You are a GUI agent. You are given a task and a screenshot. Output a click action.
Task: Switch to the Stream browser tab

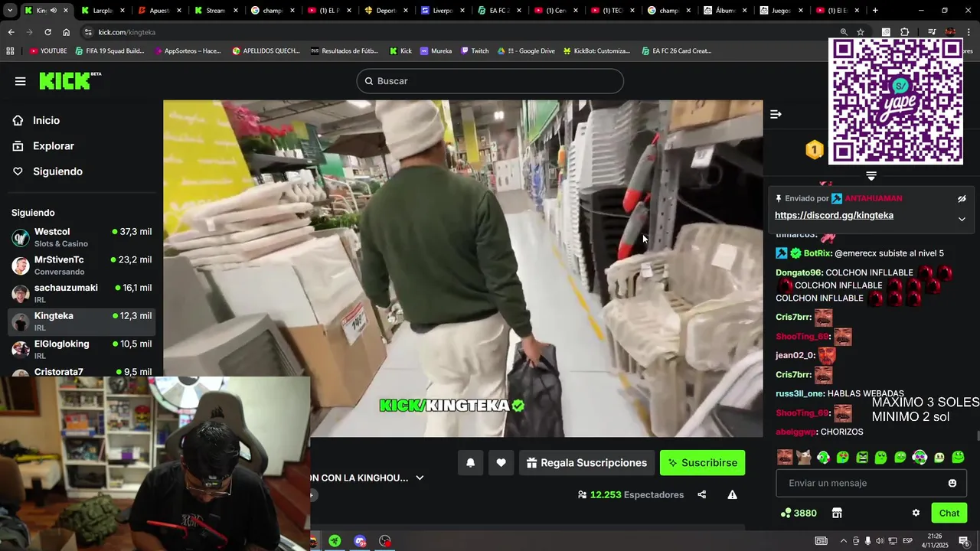[216, 11]
